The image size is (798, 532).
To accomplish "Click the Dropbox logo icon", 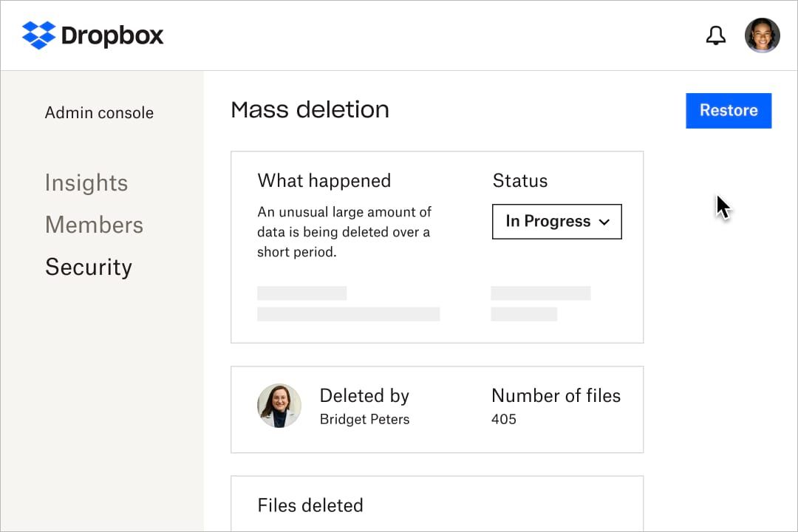I will click(x=39, y=35).
